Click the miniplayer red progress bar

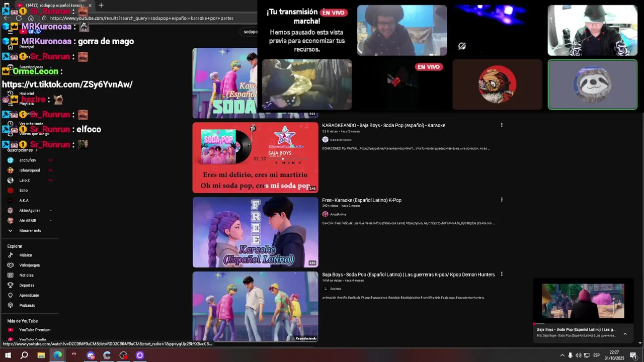[539, 324]
